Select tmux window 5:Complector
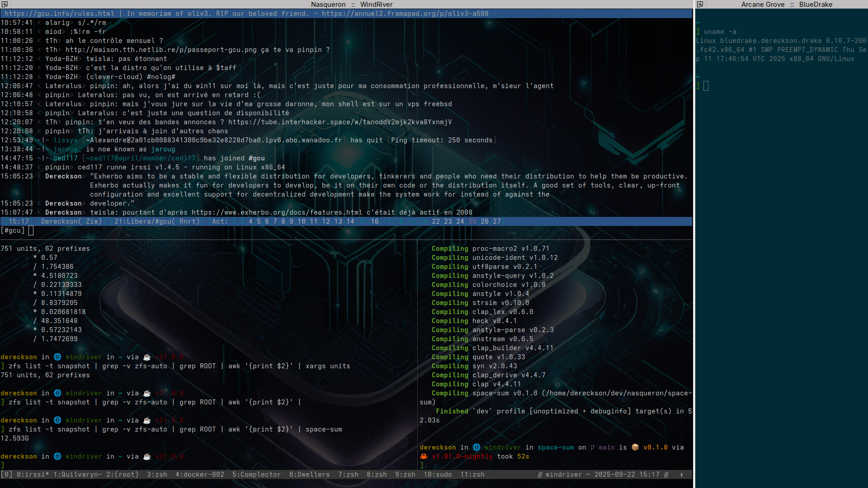The image size is (868, 488). coord(256,474)
